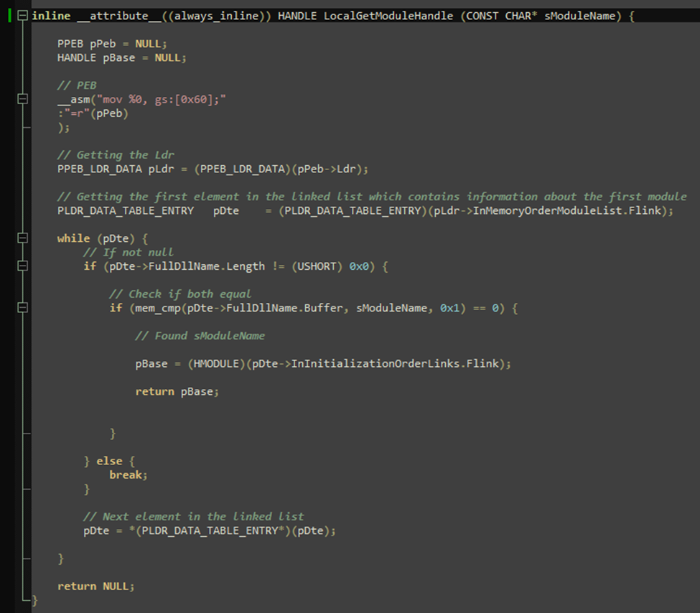The width and height of the screenshot is (700, 613).
Task: Click 'HANDLE pBase = NULL;' line
Action: tap(121, 57)
